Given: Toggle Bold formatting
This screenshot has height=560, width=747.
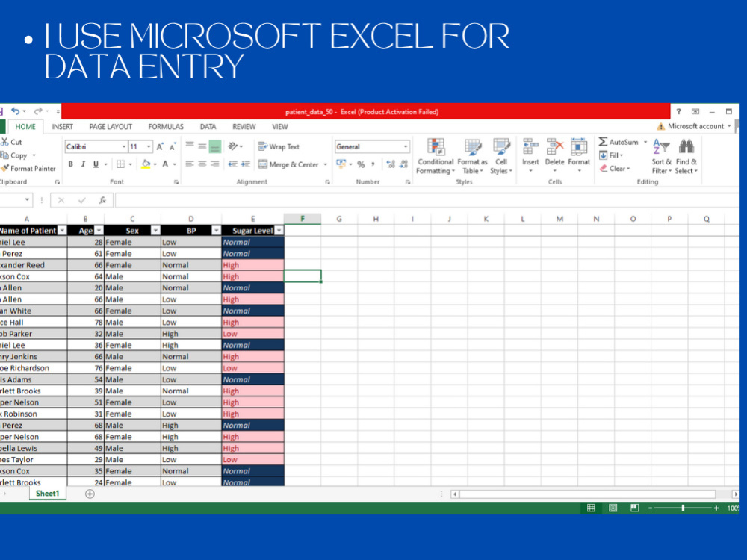Looking at the screenshot, I should click(x=70, y=164).
